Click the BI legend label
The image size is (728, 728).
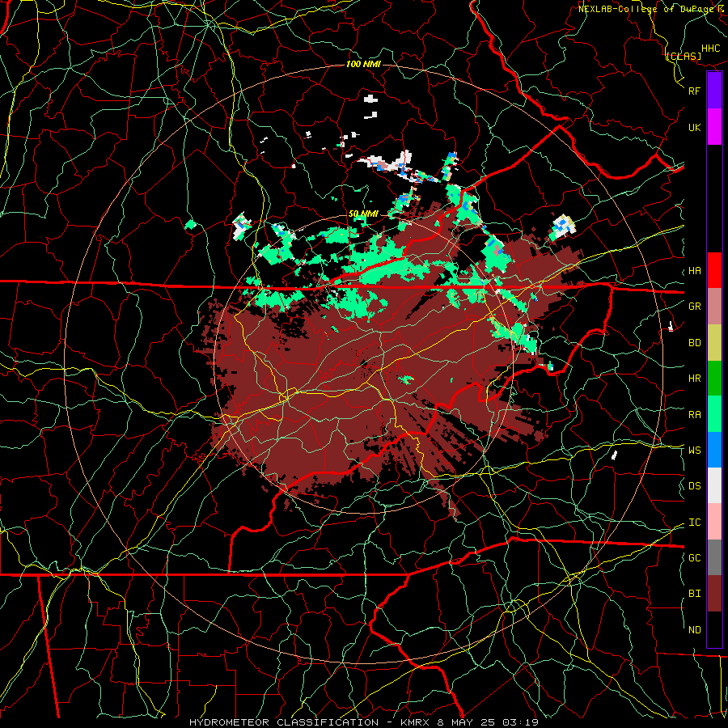point(694,594)
